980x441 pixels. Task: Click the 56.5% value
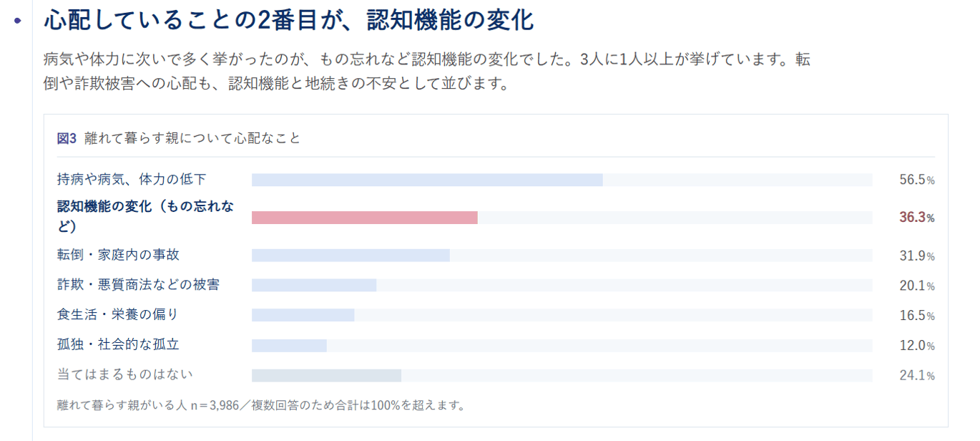click(917, 180)
